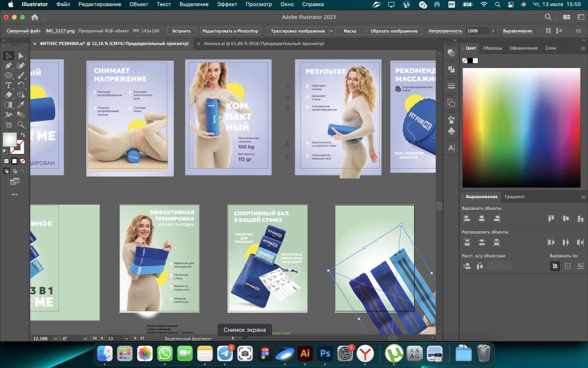Select the Type tool in toolbar

pos(9,85)
